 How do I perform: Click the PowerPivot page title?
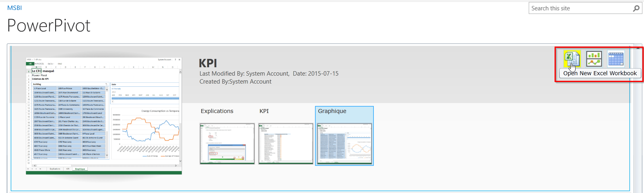click(x=48, y=26)
